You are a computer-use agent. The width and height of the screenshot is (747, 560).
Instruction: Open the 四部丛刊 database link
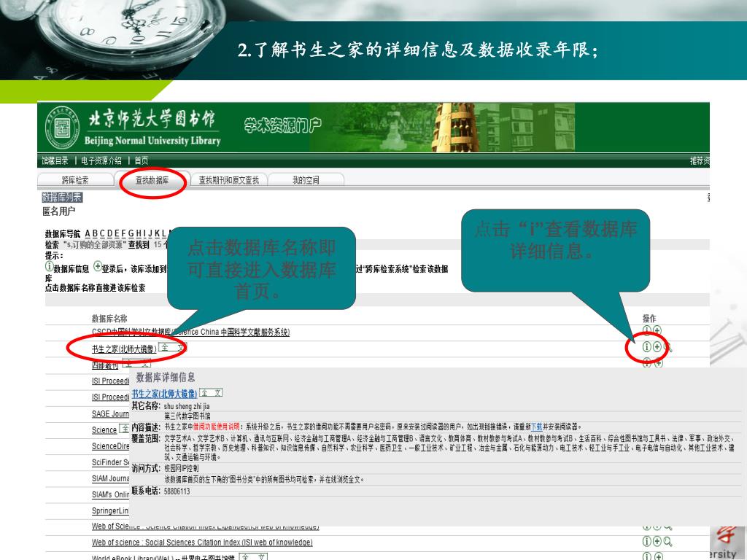click(x=105, y=365)
